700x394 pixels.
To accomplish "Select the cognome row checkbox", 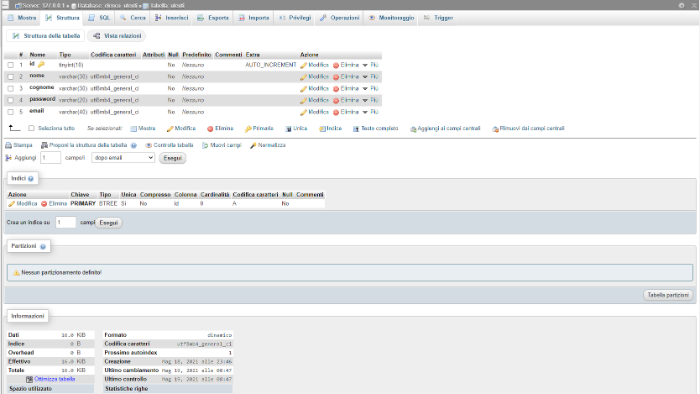I will 10,88.
